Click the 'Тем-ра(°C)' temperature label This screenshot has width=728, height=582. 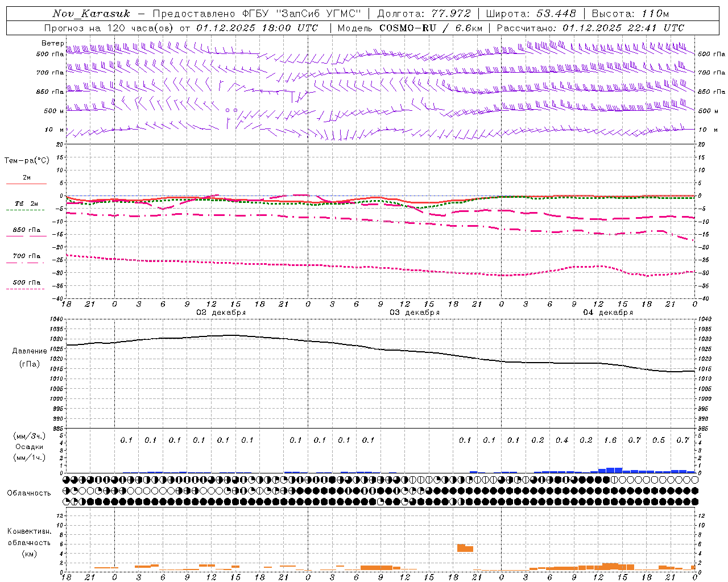[27, 161]
